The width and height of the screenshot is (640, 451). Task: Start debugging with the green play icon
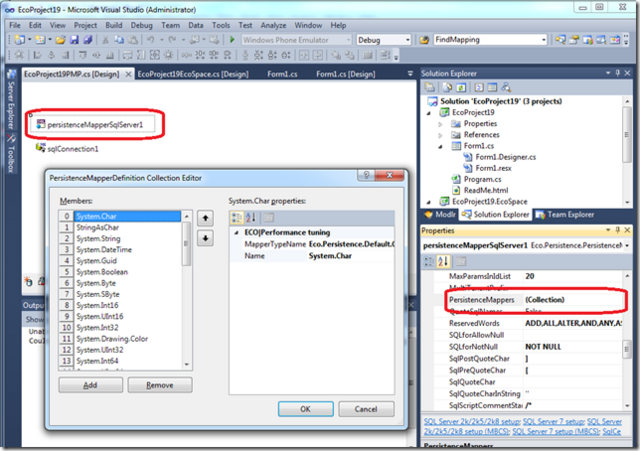click(x=232, y=40)
